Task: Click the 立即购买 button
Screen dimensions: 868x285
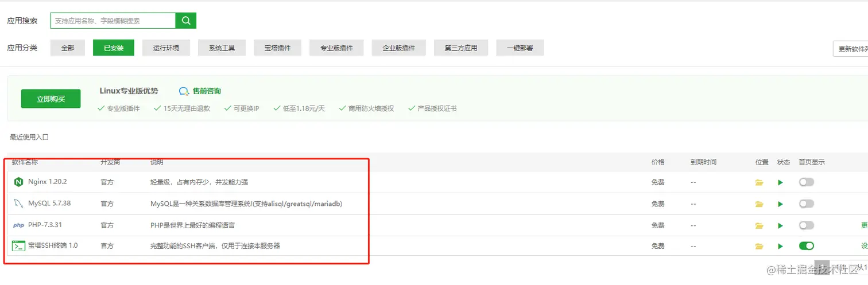Action: 51,99
